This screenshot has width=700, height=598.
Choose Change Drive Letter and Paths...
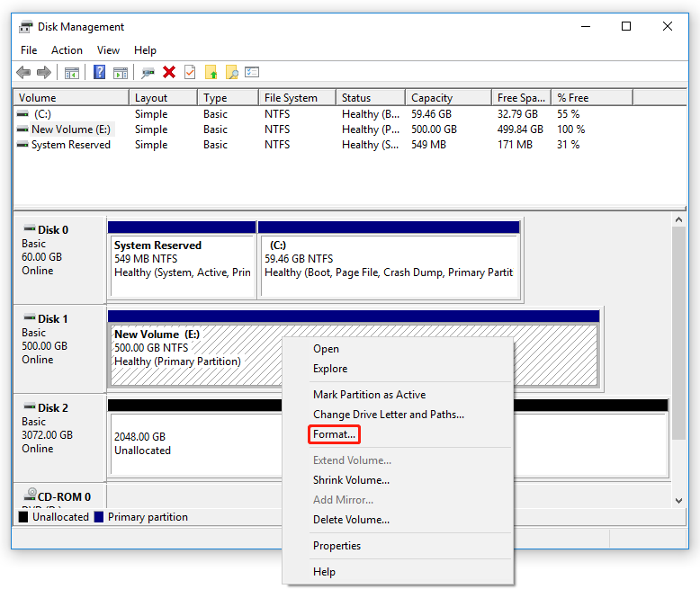coord(398,415)
